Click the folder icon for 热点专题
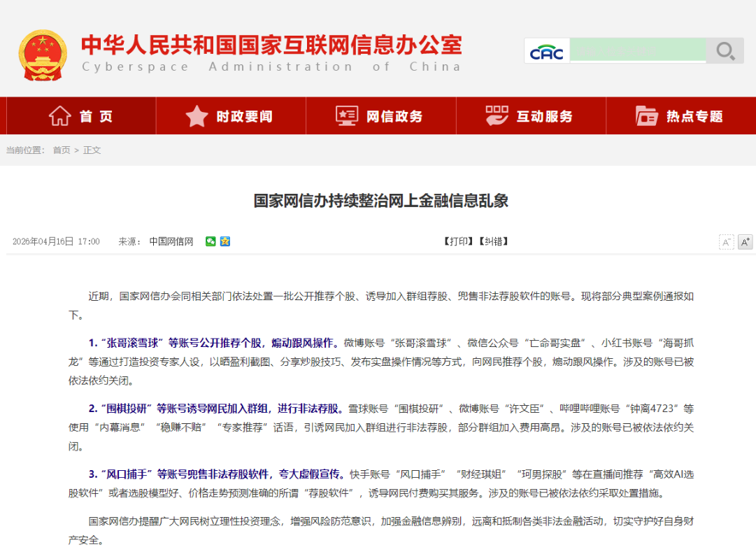Viewport: 756px width, 559px height. coord(647,116)
